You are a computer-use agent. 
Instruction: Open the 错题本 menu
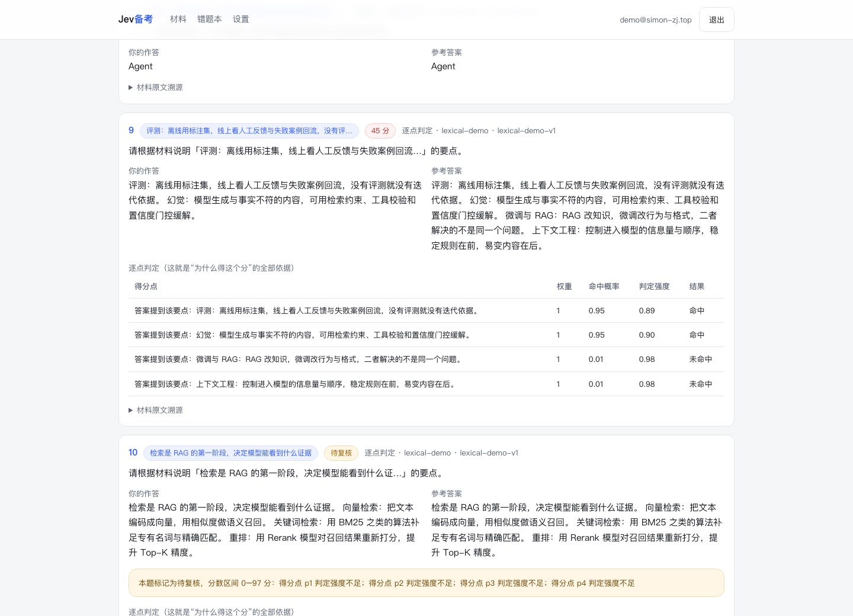209,20
